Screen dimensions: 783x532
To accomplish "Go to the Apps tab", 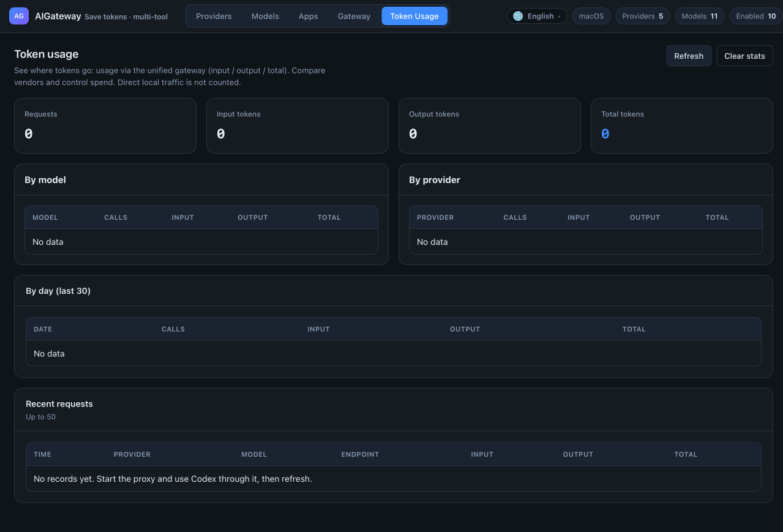I will (x=308, y=16).
